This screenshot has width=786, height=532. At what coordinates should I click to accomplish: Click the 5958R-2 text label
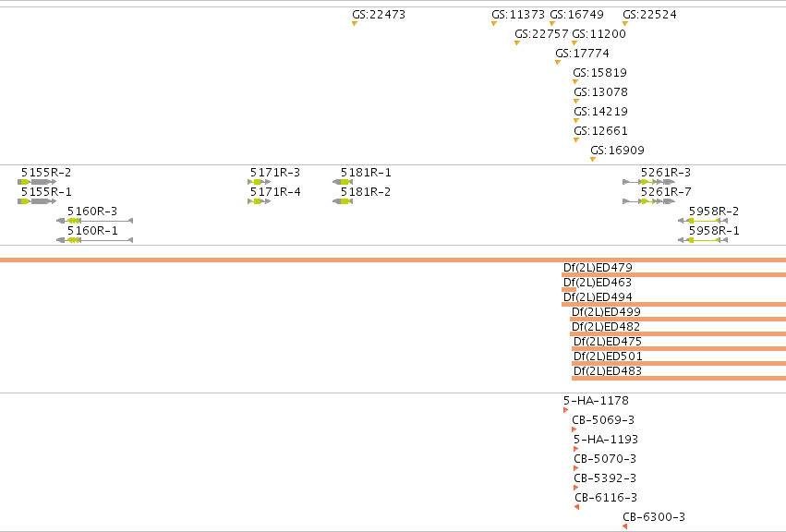coord(714,212)
